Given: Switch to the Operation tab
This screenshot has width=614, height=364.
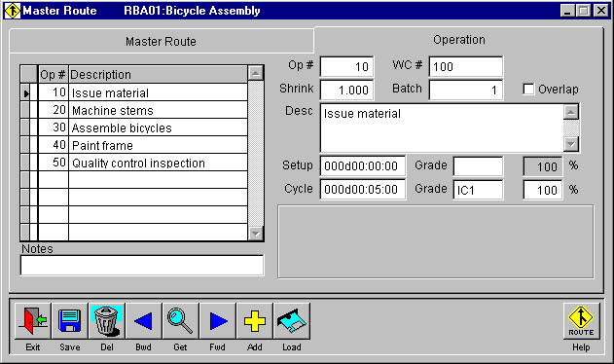Looking at the screenshot, I should pos(459,40).
